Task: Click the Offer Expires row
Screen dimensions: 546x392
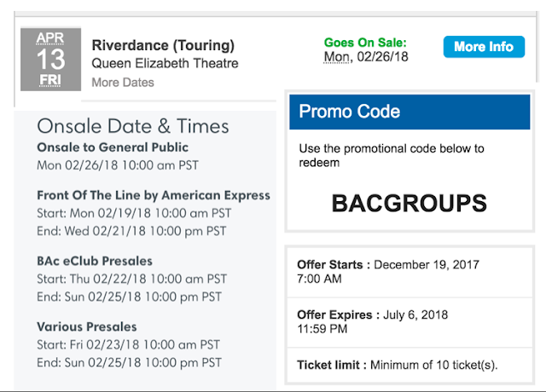Action: click(x=409, y=321)
